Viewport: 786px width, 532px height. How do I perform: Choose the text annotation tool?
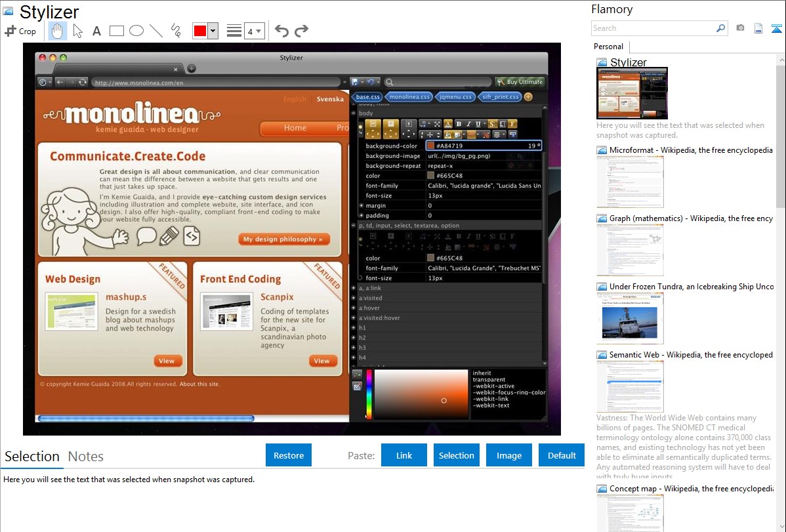pos(96,31)
